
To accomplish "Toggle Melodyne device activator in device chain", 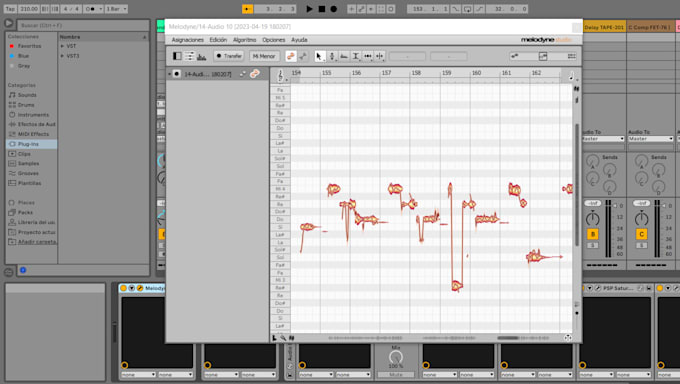I will tap(124, 288).
